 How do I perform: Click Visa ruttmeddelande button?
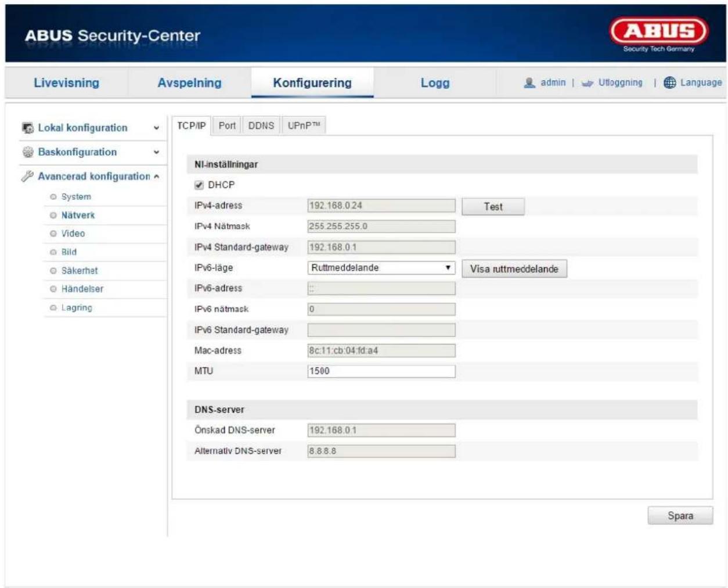pos(514,269)
